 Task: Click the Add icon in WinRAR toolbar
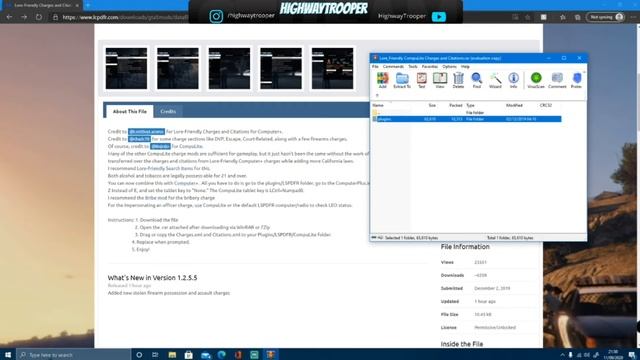[382, 80]
